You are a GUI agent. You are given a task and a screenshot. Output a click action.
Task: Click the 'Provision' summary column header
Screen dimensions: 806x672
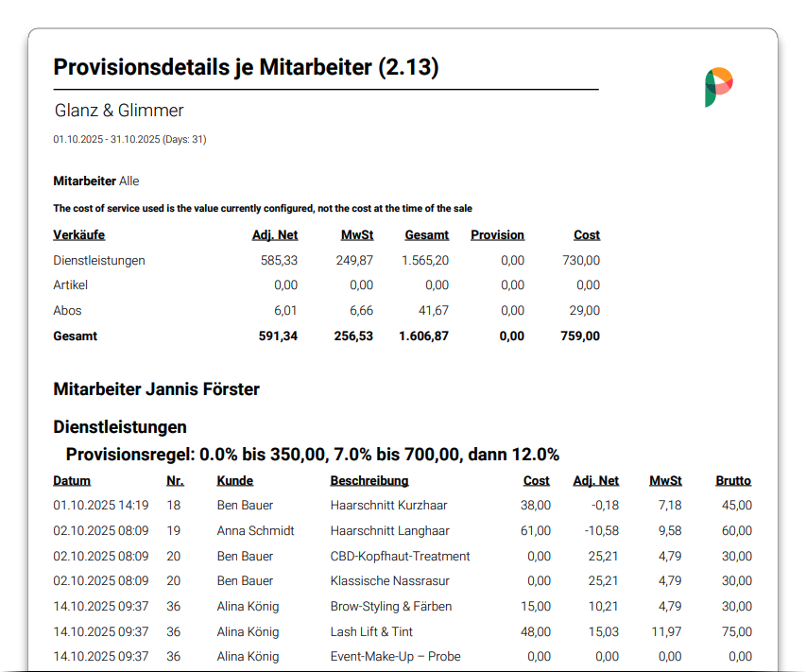(x=497, y=235)
